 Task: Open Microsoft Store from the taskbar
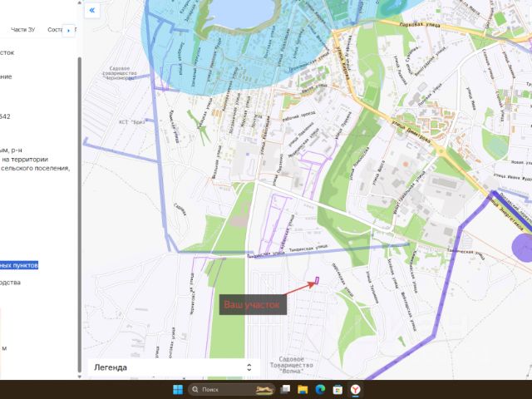(x=337, y=390)
